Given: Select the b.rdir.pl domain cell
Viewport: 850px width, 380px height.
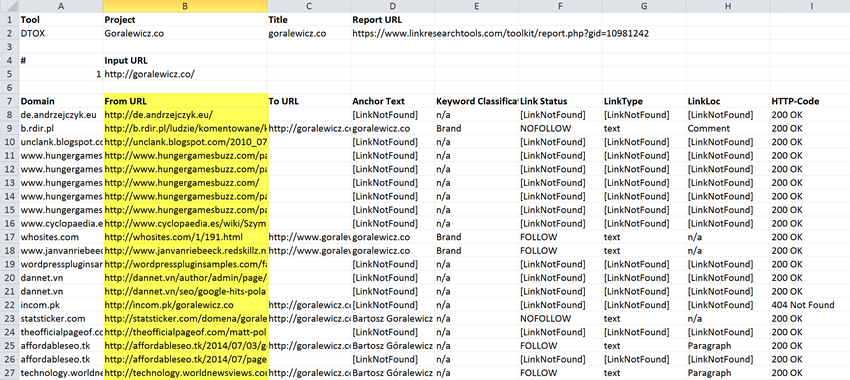Looking at the screenshot, I should [x=61, y=128].
